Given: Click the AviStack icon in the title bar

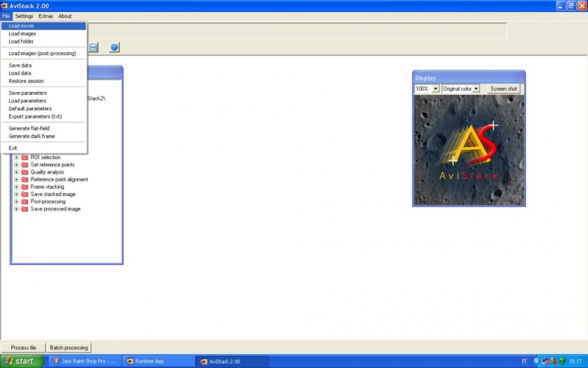Looking at the screenshot, I should coord(5,5).
